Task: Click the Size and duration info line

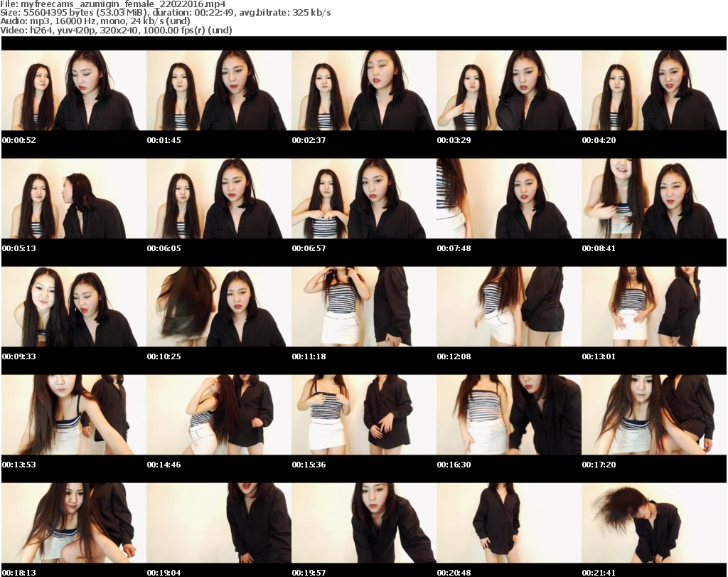Action: (165, 13)
